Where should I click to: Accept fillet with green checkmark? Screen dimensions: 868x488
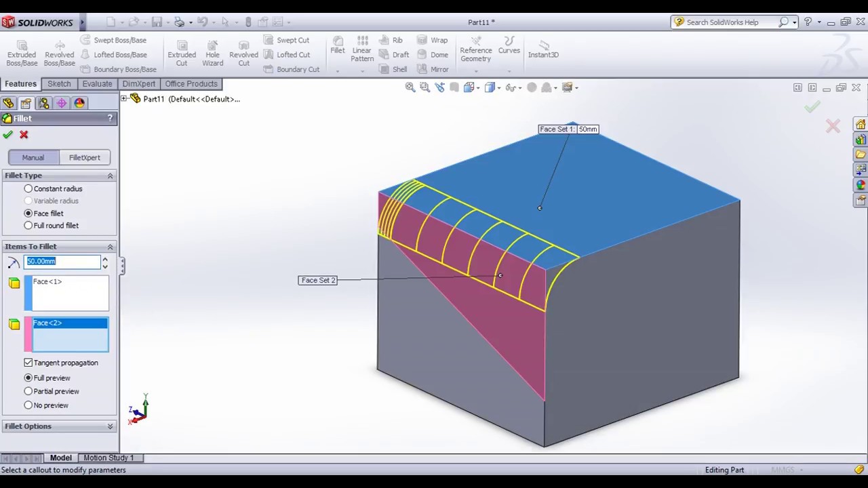[x=8, y=135]
